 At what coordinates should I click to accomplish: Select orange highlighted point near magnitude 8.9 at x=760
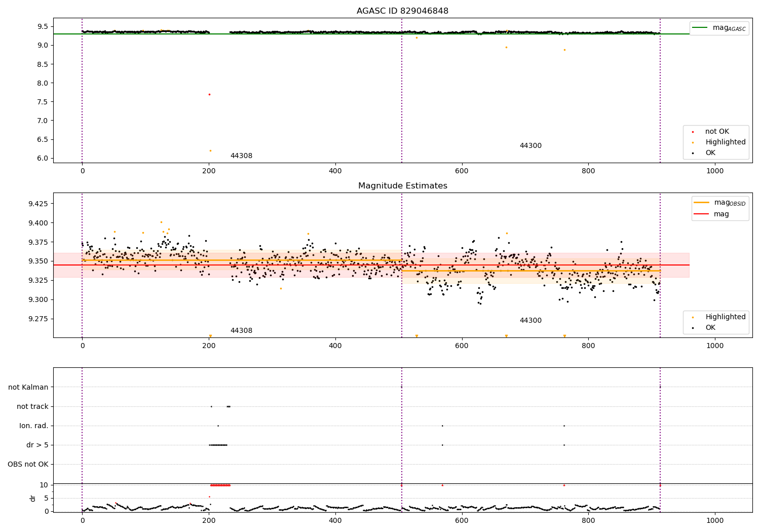tap(564, 50)
